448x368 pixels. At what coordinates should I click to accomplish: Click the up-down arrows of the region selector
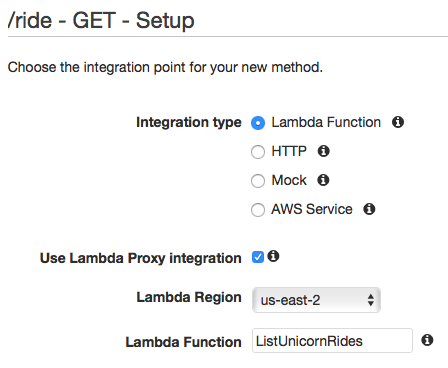[370, 300]
